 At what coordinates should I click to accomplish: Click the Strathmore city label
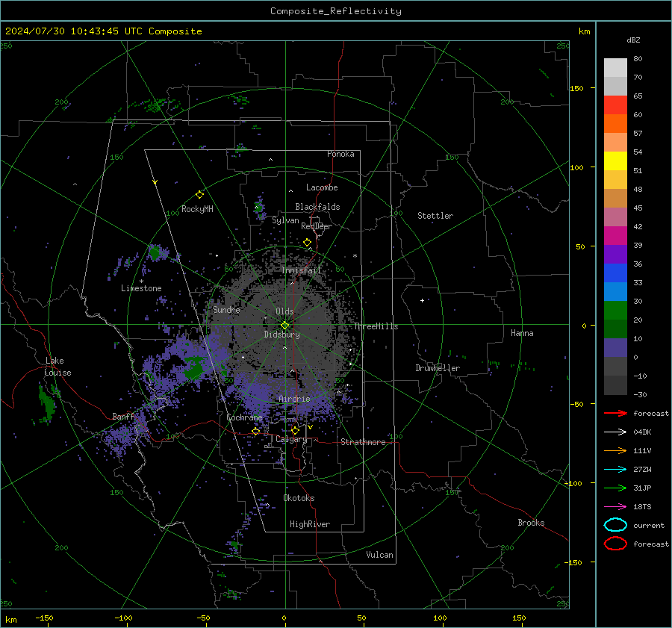coord(363,442)
